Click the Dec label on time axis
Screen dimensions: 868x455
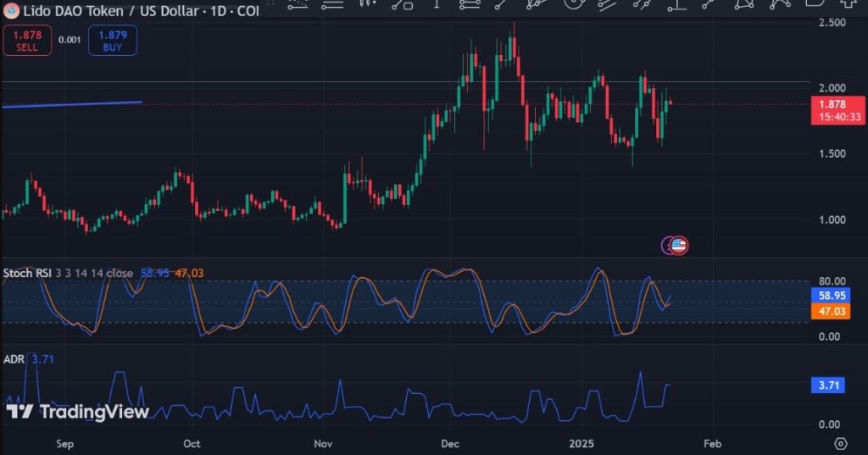(x=450, y=444)
